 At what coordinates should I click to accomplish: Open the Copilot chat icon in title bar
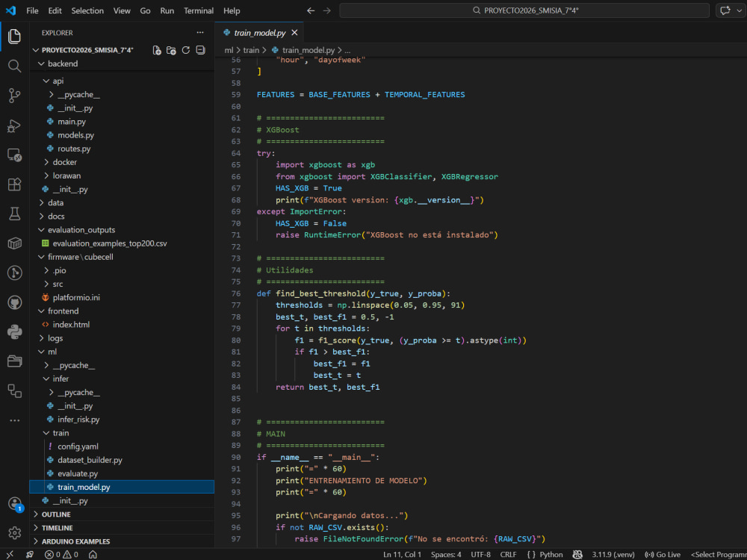[x=725, y=10]
